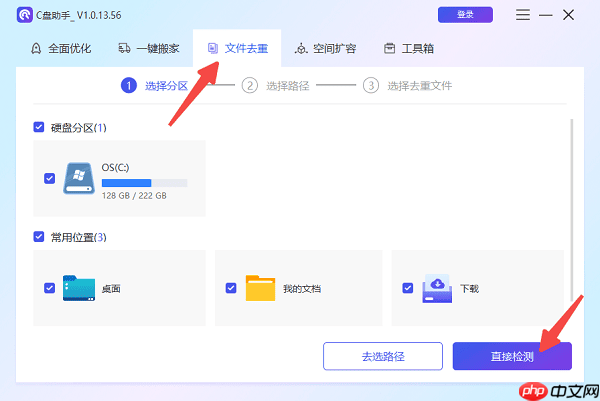
Task: Click the title text C盘助手_V1.0.13.56
Action: coord(78,15)
